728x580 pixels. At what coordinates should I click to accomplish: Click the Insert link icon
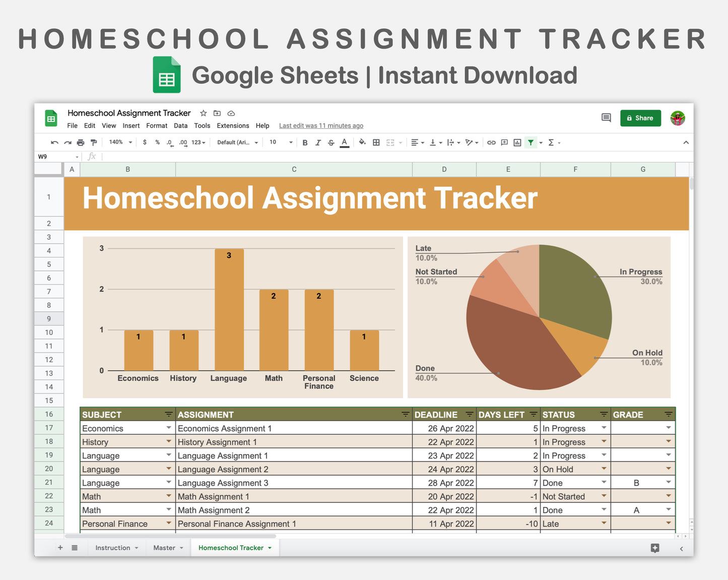pyautogui.click(x=492, y=142)
